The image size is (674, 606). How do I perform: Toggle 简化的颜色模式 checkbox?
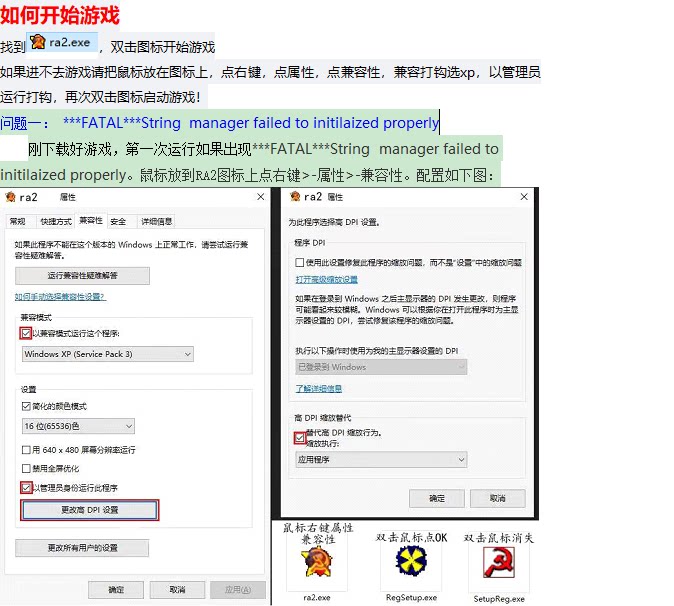click(26, 406)
